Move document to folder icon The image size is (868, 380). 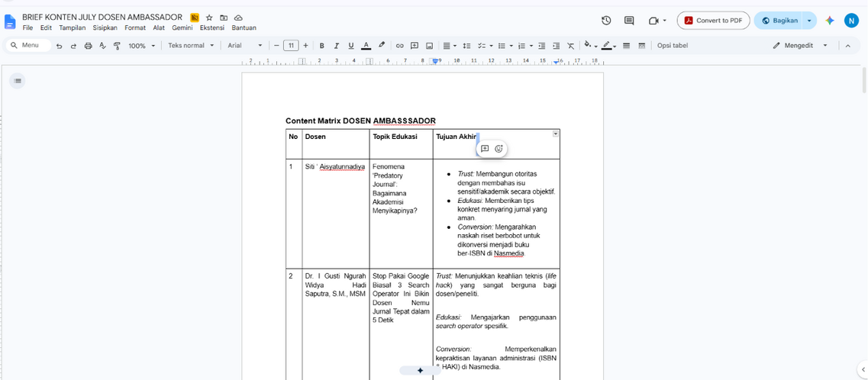224,18
